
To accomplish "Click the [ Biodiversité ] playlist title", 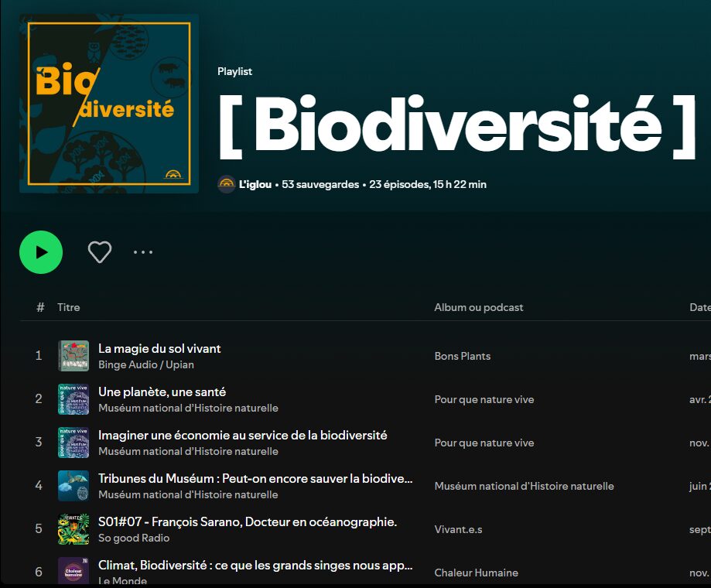I will tap(457, 126).
